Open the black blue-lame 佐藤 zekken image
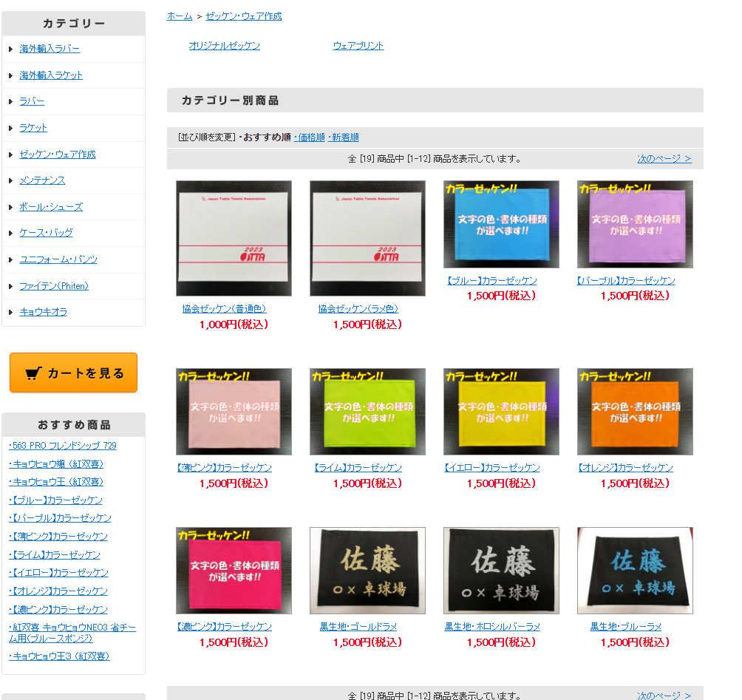This screenshot has width=742, height=700. tap(635, 570)
